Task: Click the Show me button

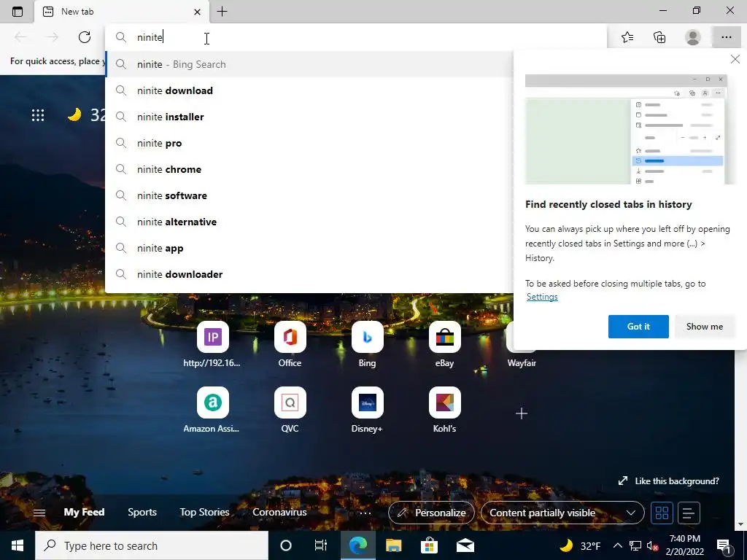Action: click(704, 327)
